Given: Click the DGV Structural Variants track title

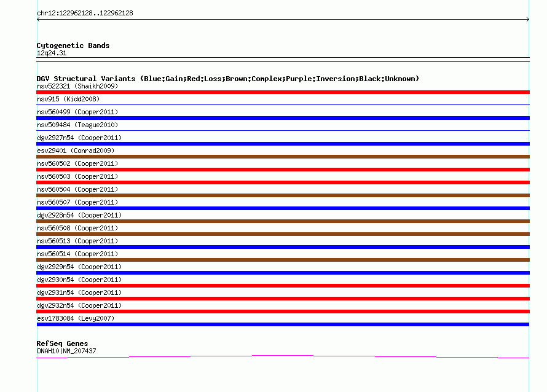Looking at the screenshot, I should (228, 79).
